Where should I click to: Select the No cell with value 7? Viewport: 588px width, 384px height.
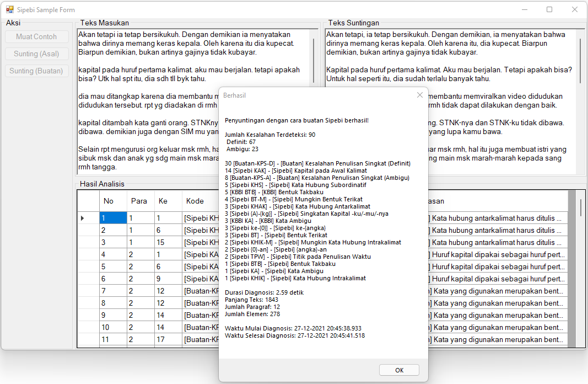point(114,291)
